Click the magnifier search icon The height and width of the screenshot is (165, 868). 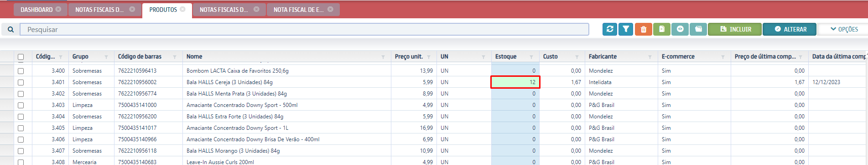10,29
